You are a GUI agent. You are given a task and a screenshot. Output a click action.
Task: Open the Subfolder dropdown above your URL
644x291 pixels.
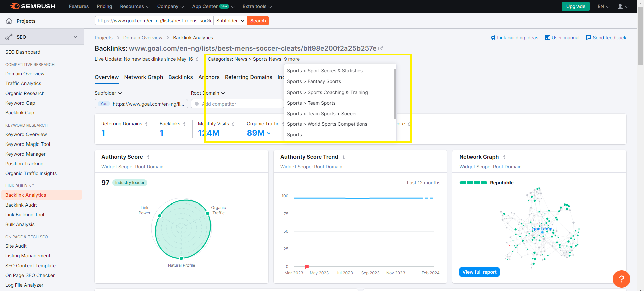click(x=108, y=93)
